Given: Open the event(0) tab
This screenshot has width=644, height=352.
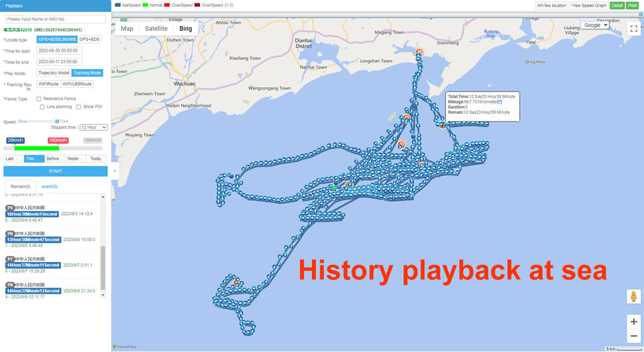Looking at the screenshot, I should click(50, 186).
